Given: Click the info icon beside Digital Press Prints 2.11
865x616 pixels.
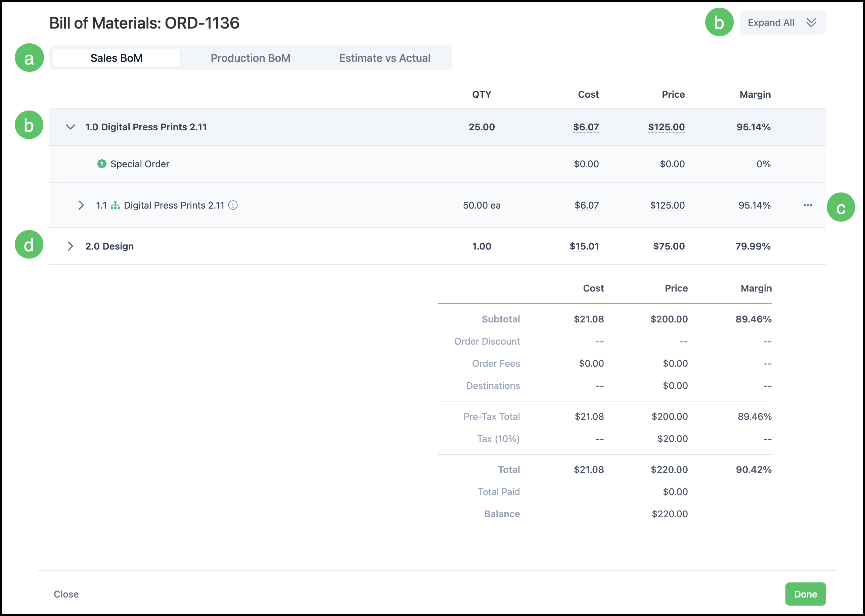Looking at the screenshot, I should 233,205.
